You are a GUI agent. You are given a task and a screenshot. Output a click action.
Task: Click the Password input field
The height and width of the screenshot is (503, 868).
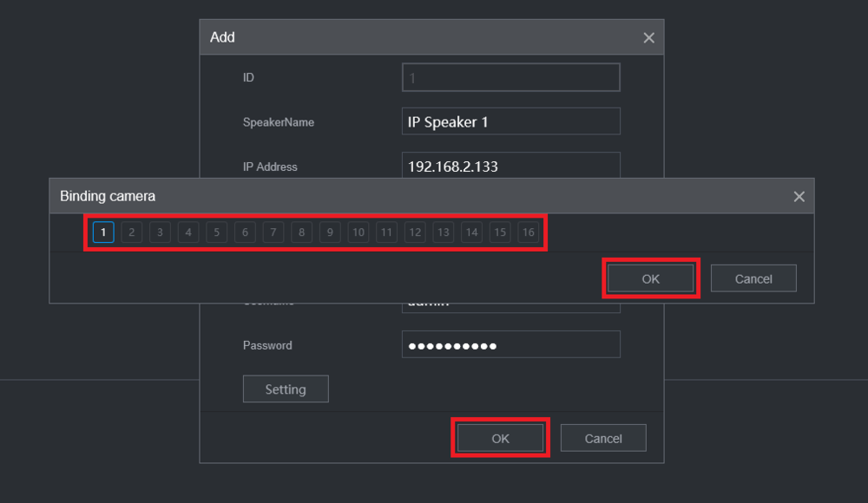point(510,344)
